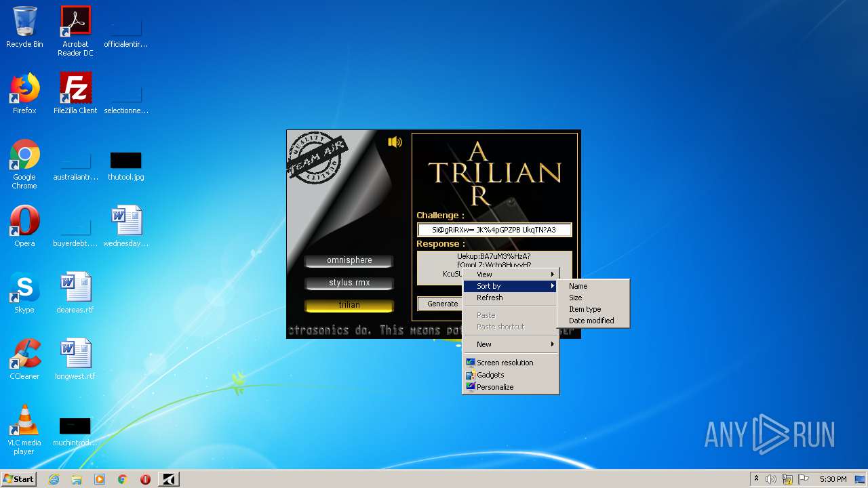Viewport: 868px width, 488px height.
Task: Open FileZilla Client desktop shortcut
Action: (x=75, y=94)
